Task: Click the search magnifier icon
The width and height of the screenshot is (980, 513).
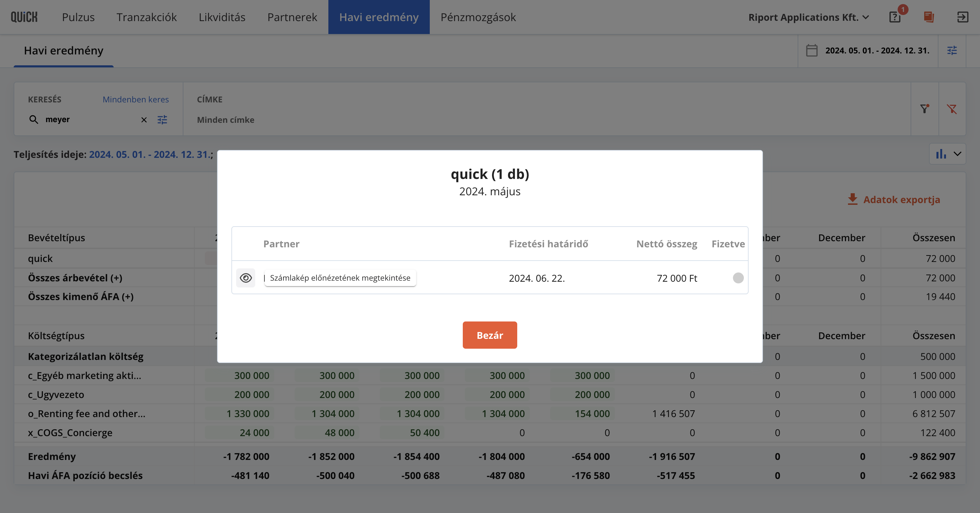Action: [x=34, y=119]
